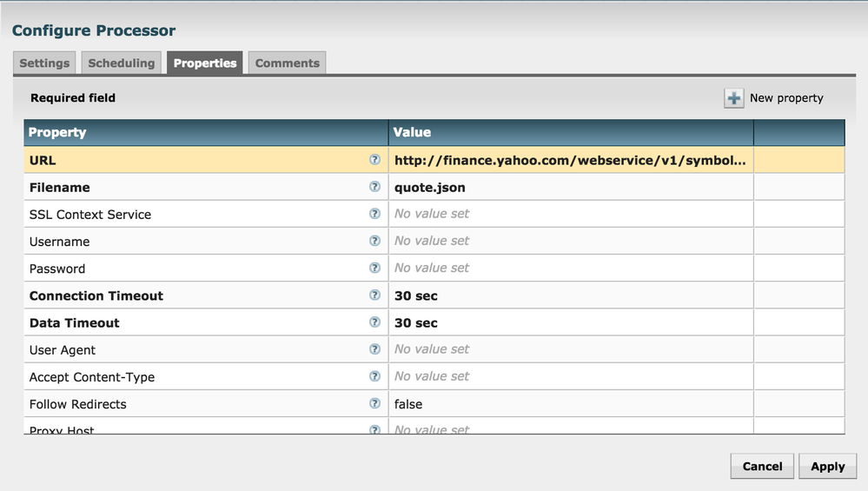This screenshot has width=868, height=491.
Task: Click the Username property help icon
Action: click(374, 241)
